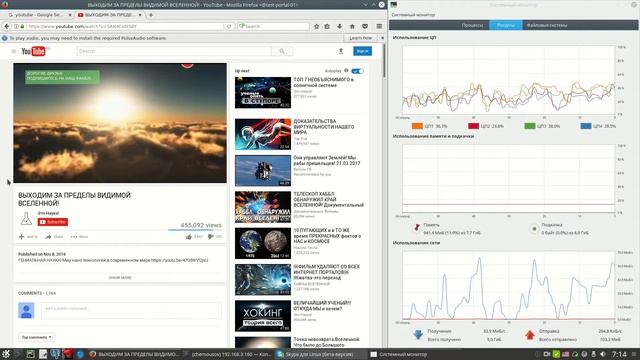Click the YouTube search input box
Screen dimensions: 640x360
tap(174, 51)
